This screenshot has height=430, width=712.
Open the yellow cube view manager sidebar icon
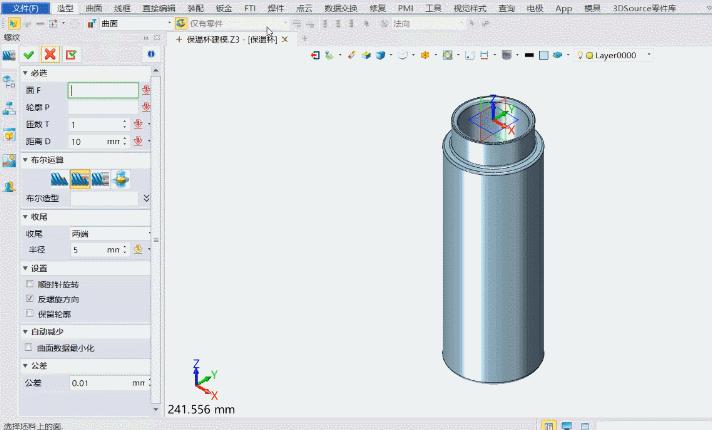(x=9, y=135)
